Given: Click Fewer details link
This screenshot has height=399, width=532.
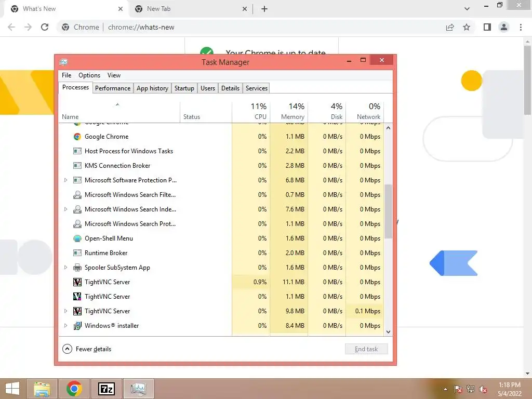Looking at the screenshot, I should click(x=94, y=349).
